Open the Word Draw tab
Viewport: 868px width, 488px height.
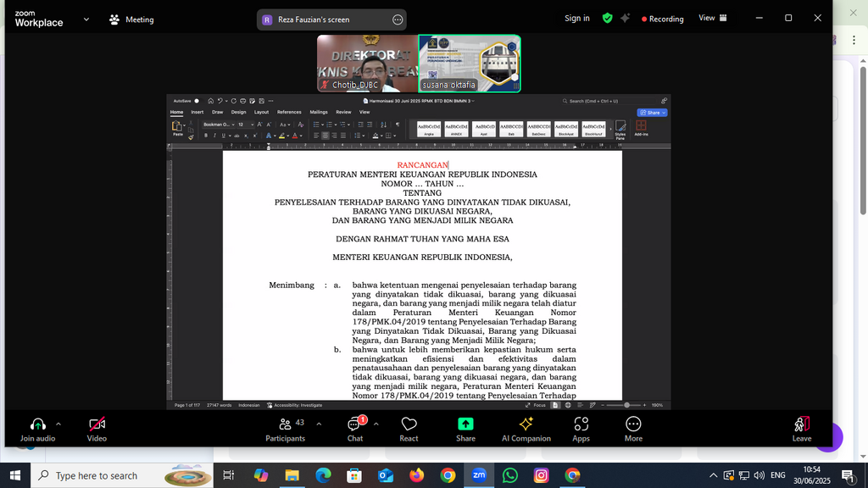(218, 112)
